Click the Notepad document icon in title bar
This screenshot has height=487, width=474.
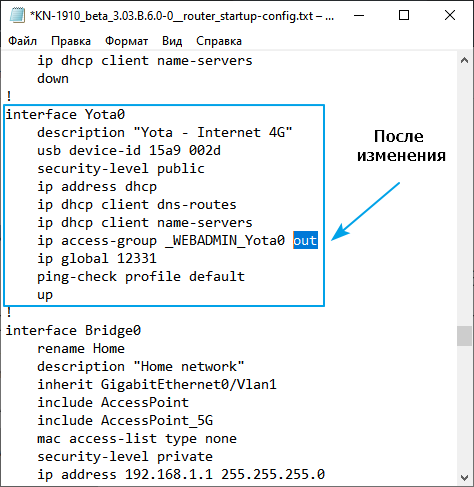tap(17, 15)
